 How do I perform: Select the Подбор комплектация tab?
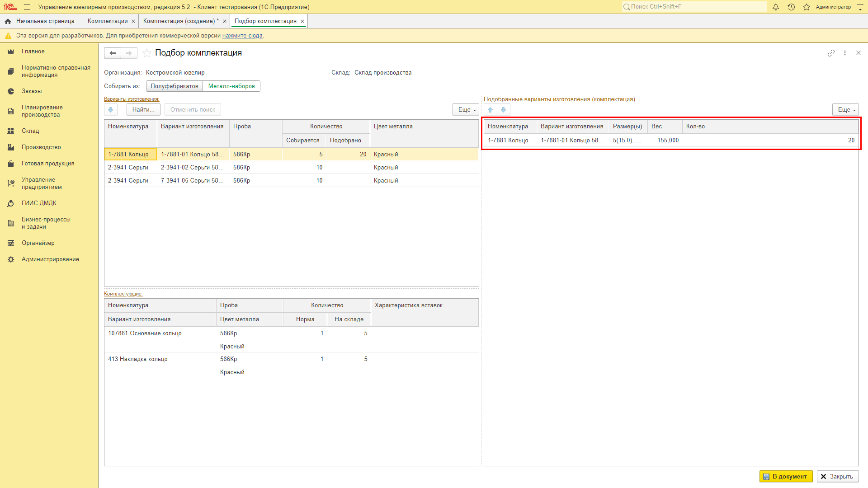pos(265,21)
